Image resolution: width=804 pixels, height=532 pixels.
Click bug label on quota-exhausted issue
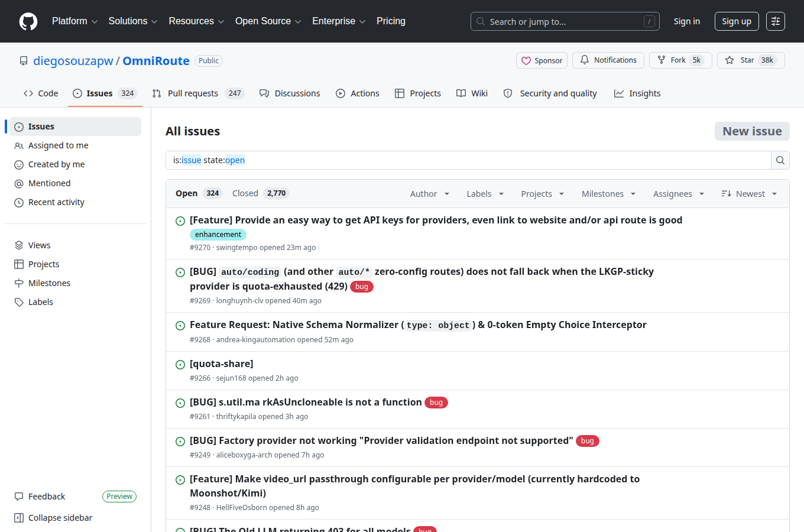[x=362, y=287]
